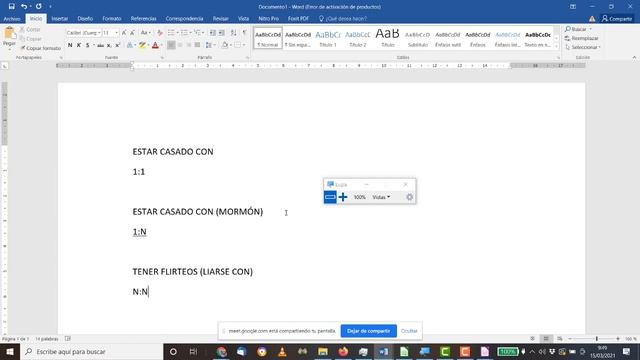Screen dimensions: 640x360
Task: Switch to the Referencias tab
Action: (144, 19)
